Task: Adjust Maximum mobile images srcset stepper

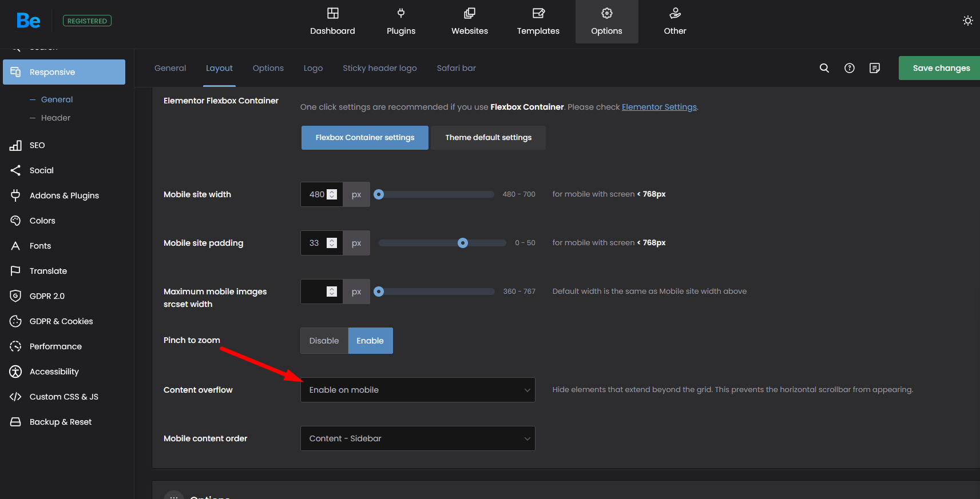Action: 332,292
